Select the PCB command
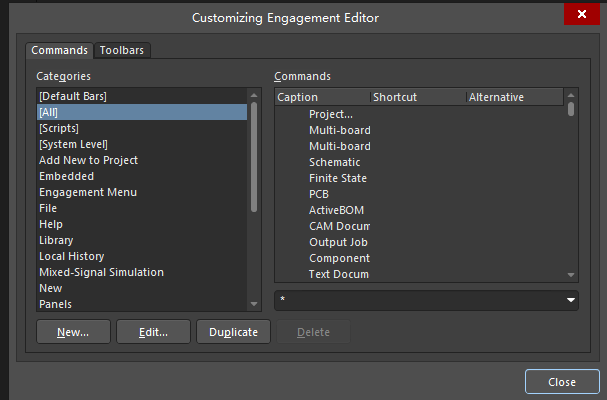Viewport: 607px width, 400px height. click(420, 194)
